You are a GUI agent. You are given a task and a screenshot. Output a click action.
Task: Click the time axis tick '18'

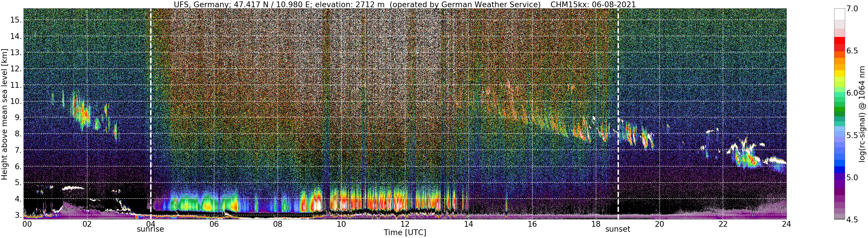click(x=596, y=224)
